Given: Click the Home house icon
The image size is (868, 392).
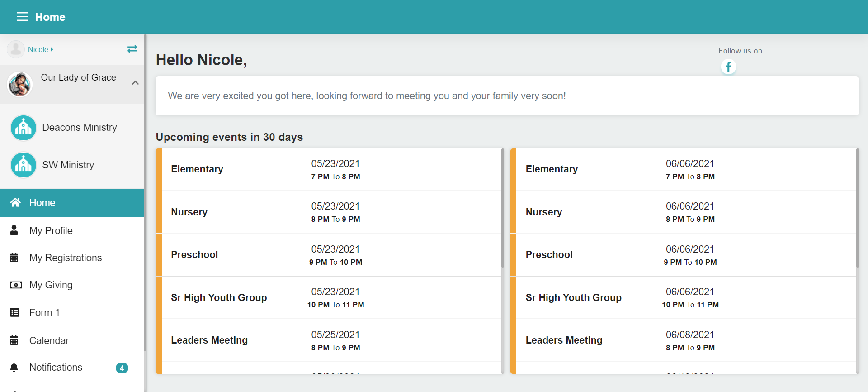Looking at the screenshot, I should tap(15, 202).
